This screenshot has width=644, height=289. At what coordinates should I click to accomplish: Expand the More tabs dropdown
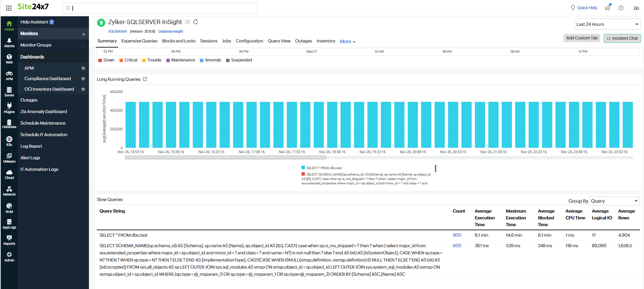click(348, 41)
